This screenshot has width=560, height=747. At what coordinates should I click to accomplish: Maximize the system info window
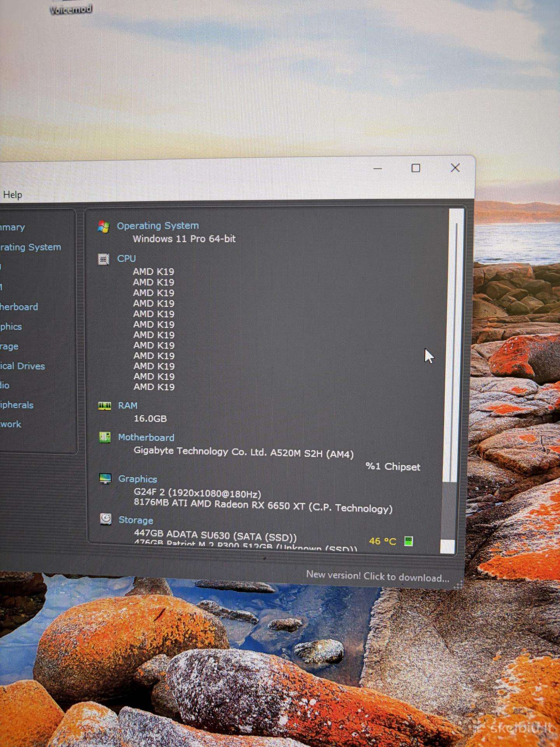(x=416, y=168)
